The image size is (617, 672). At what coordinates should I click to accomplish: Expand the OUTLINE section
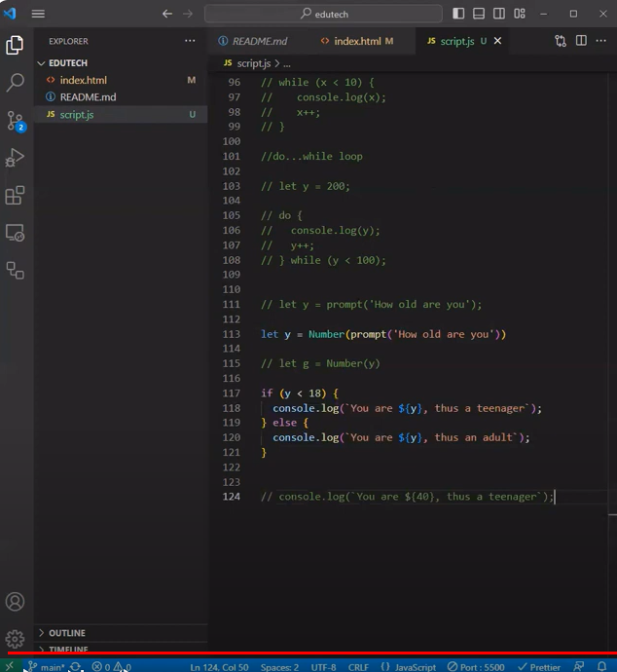click(66, 633)
